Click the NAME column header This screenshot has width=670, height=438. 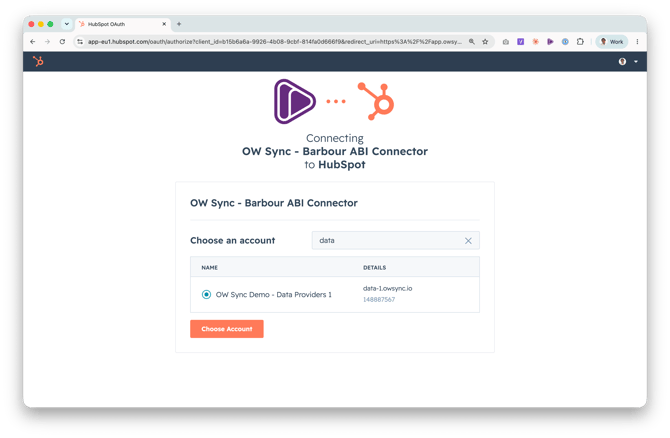[x=210, y=268]
